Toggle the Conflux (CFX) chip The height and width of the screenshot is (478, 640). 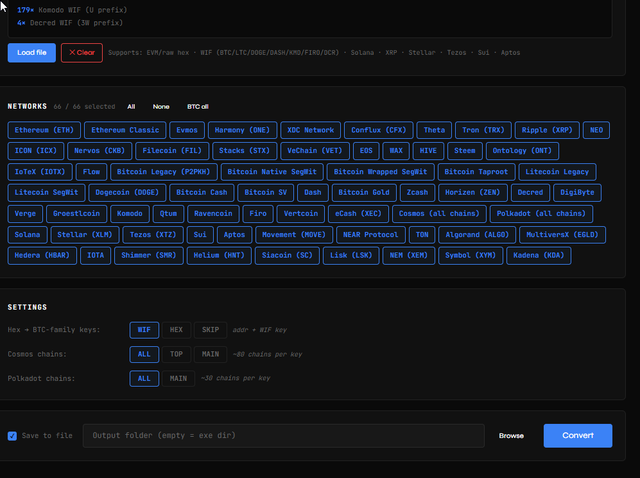tap(378, 130)
